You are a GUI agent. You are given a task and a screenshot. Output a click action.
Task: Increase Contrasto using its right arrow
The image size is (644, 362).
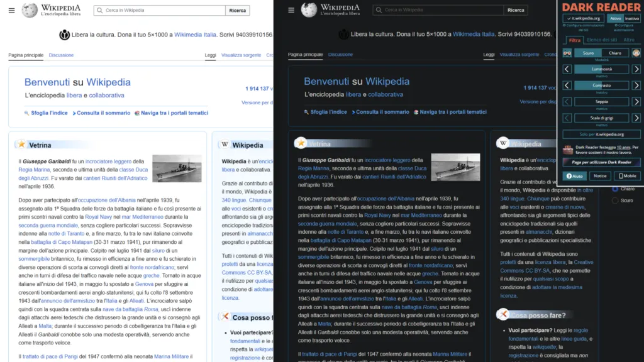click(636, 84)
